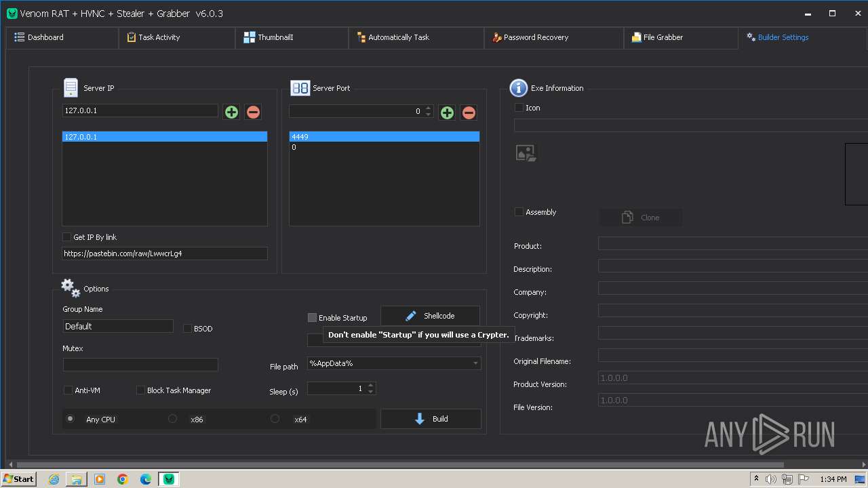Screen dimensions: 868x488
Task: Launch Chrome from taskbar
Action: click(x=123, y=479)
